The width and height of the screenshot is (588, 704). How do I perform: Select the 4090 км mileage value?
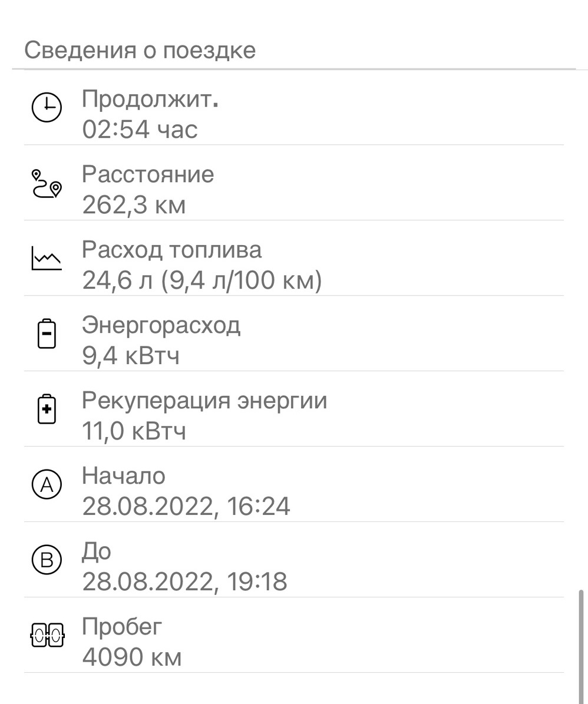point(132,657)
